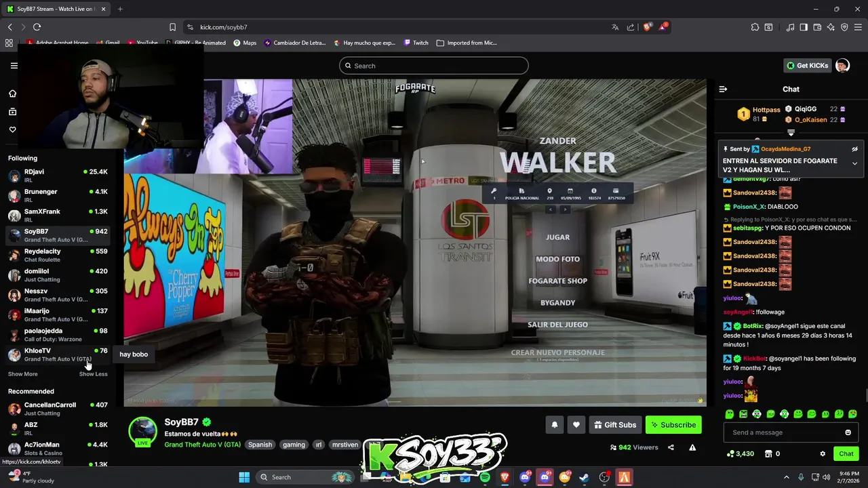Image resolution: width=868 pixels, height=488 pixels.
Task: Open Brave Shields lion icon
Action: point(648,27)
